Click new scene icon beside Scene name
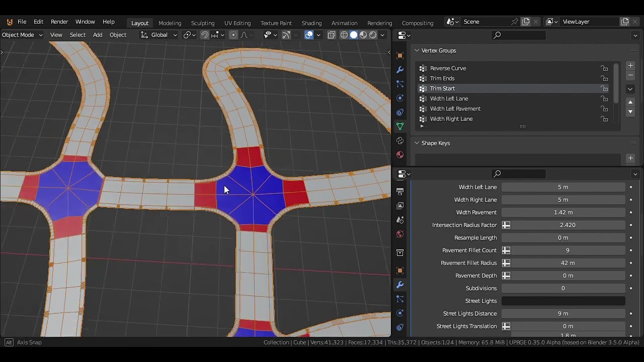Screen dimensions: 644x362 coord(526,22)
